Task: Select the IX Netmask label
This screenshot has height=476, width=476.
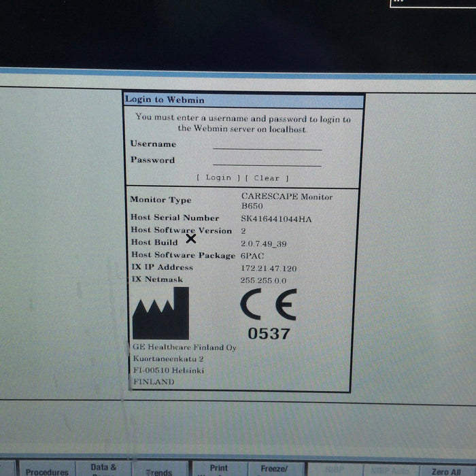Action: (x=157, y=279)
